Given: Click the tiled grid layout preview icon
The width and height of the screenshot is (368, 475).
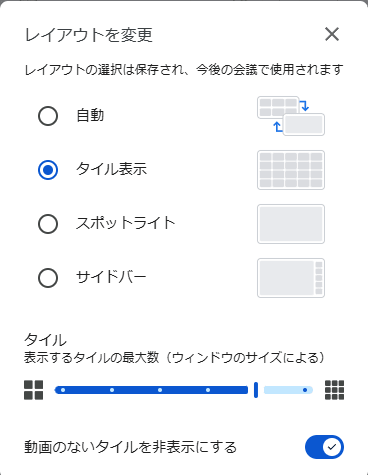Looking at the screenshot, I should tap(291, 170).
